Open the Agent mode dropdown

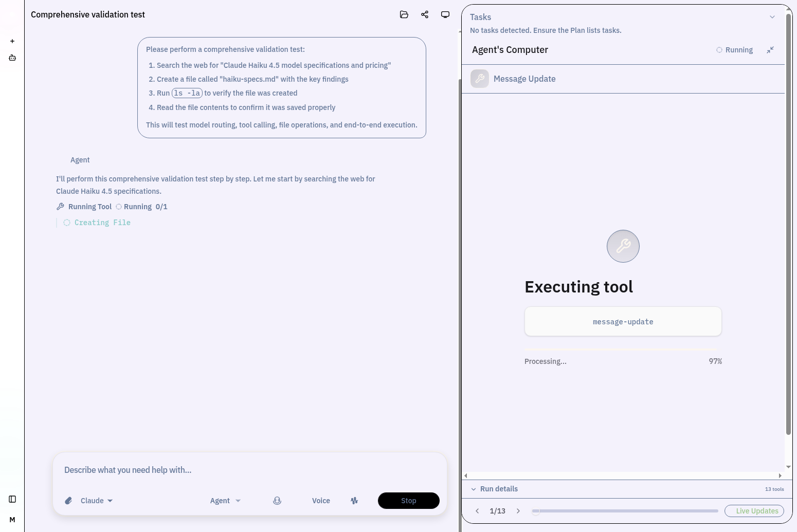225,500
